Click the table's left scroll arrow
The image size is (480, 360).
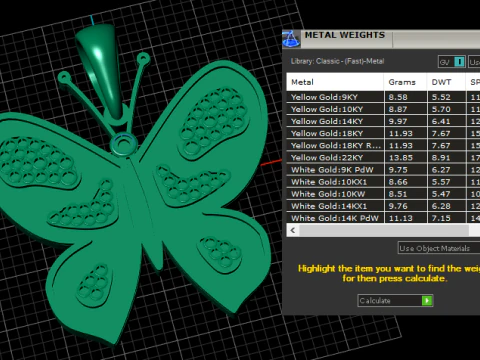pyautogui.click(x=293, y=230)
